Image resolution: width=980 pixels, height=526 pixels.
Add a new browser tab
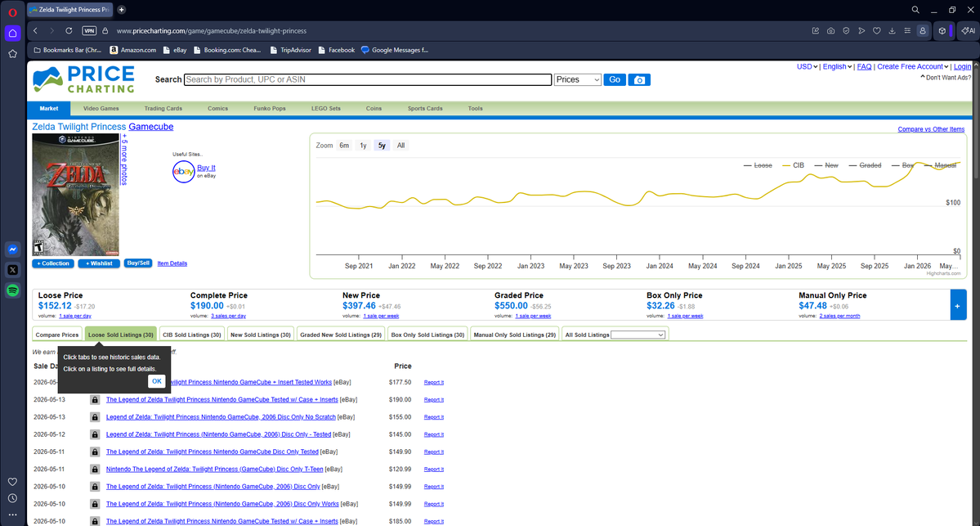[121, 9]
